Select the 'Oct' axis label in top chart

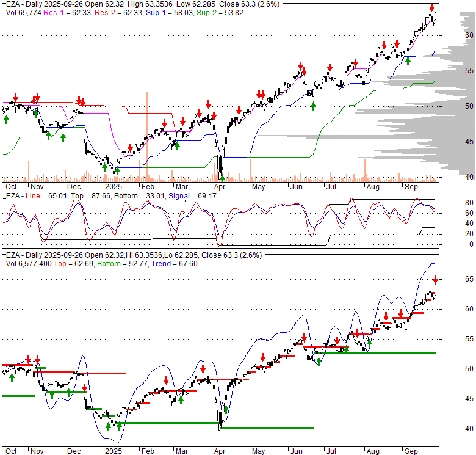[11, 187]
